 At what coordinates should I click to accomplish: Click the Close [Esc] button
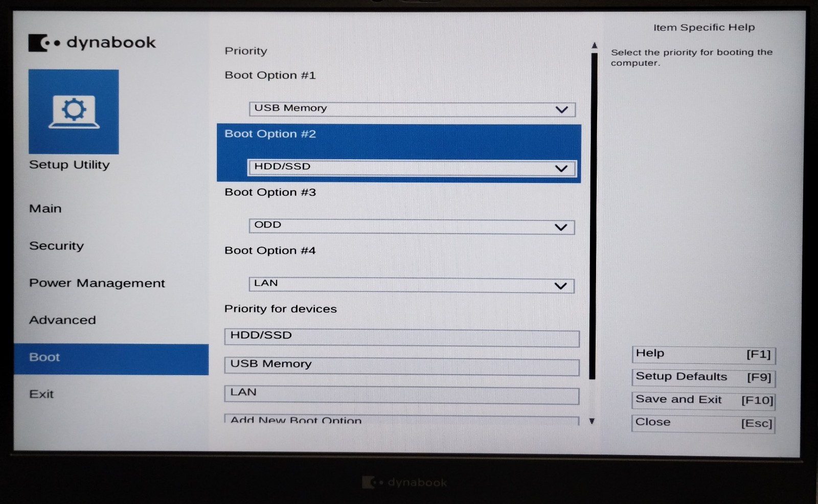(x=703, y=424)
